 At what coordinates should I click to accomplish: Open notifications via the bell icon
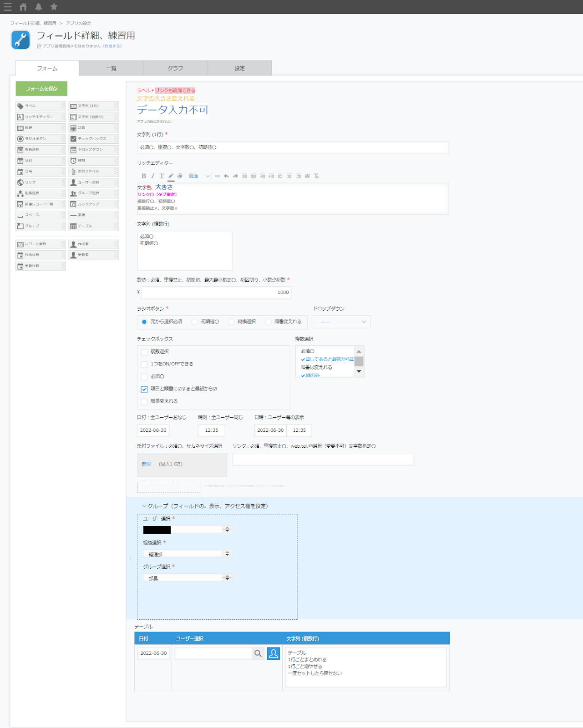tap(39, 7)
